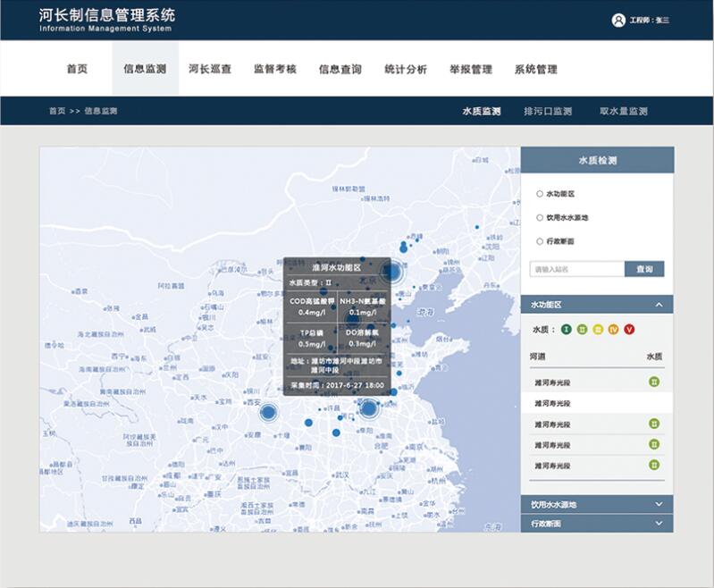
Task: Open the 河长巡查 navigation menu
Action: point(210,69)
